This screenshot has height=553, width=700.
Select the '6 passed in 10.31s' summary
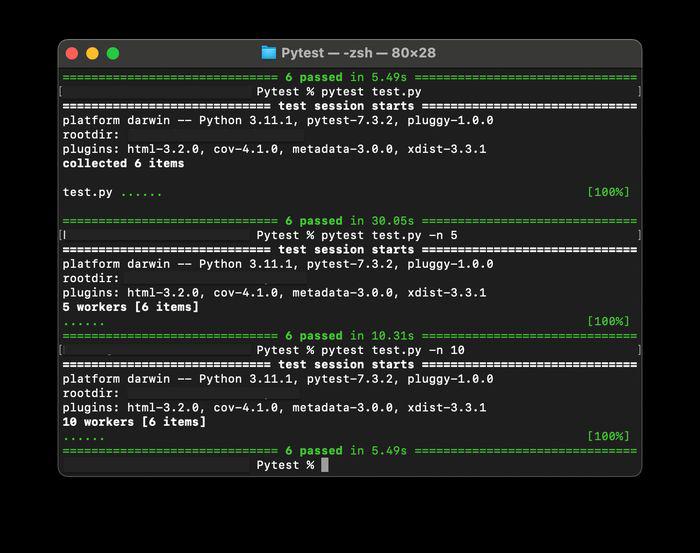[x=350, y=336]
